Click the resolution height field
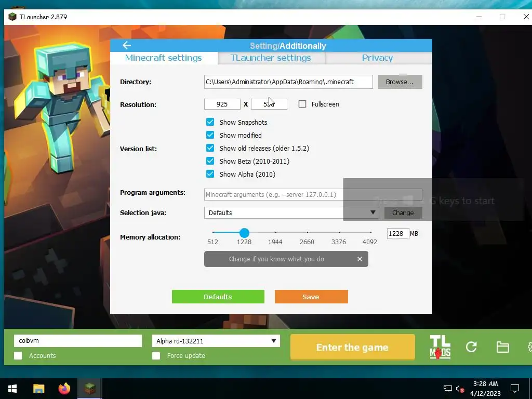Viewport: 532px width, 399px height. (x=269, y=104)
